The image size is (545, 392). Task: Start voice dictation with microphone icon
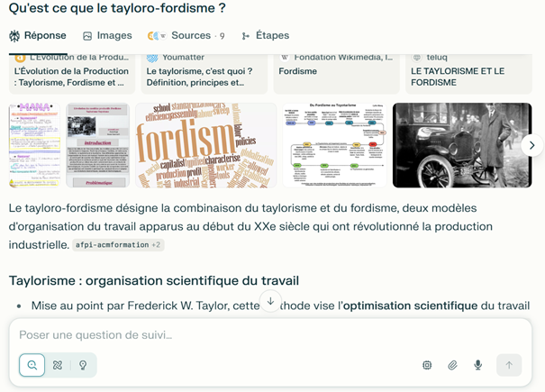[478, 365]
